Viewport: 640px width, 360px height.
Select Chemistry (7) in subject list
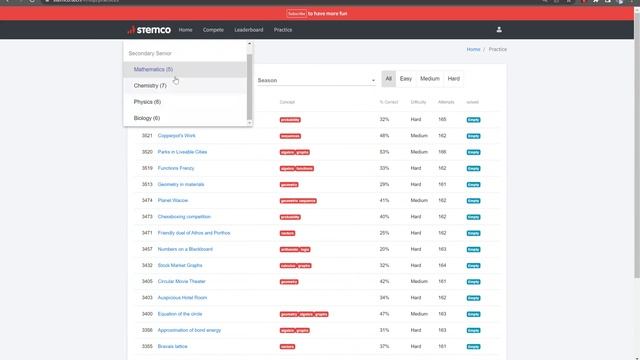(185, 86)
